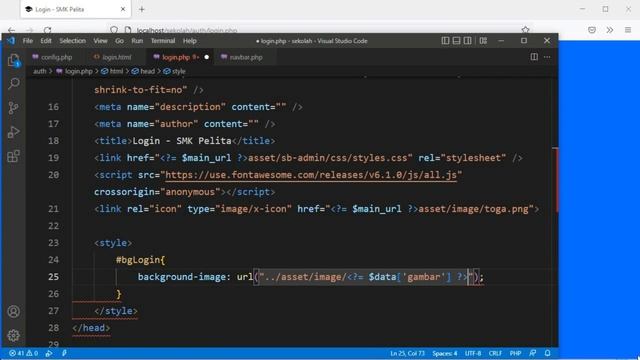This screenshot has height=360, width=640.
Task: Open the Search view in activity bar
Action: 13,84
